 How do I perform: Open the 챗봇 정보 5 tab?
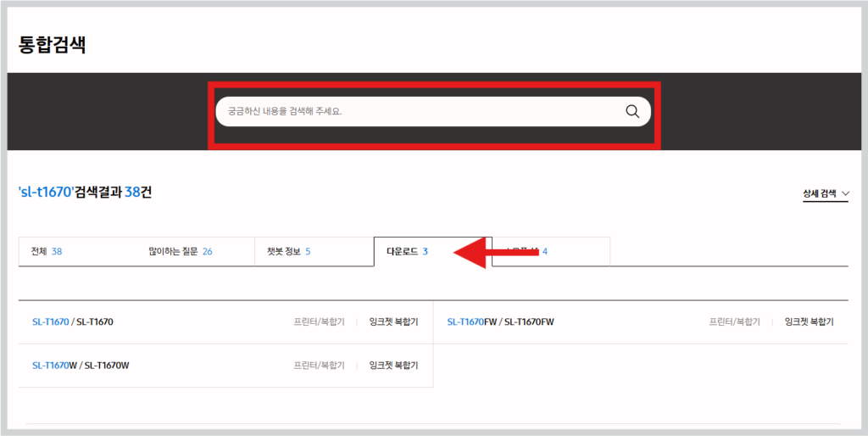(x=314, y=252)
